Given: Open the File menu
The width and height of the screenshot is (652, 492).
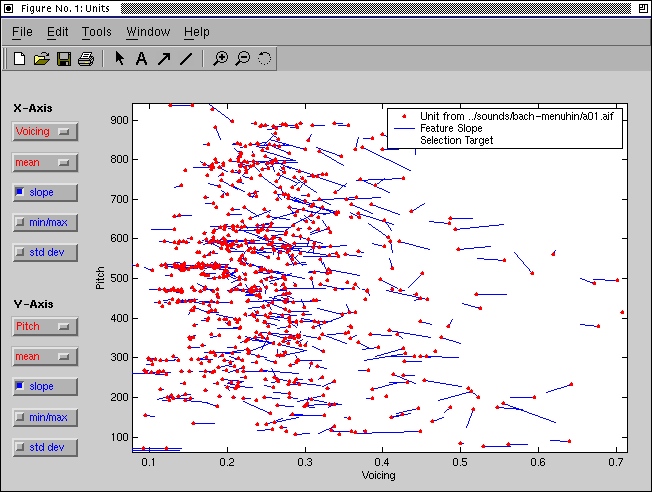Looking at the screenshot, I should coord(22,32).
